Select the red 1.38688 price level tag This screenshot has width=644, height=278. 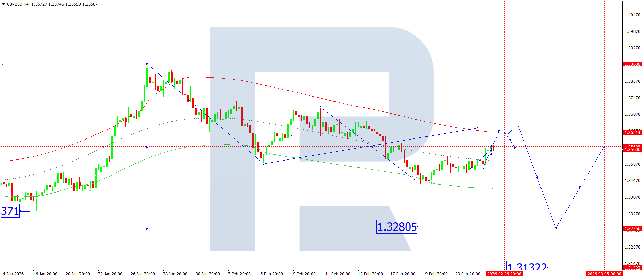pyautogui.click(x=632, y=64)
